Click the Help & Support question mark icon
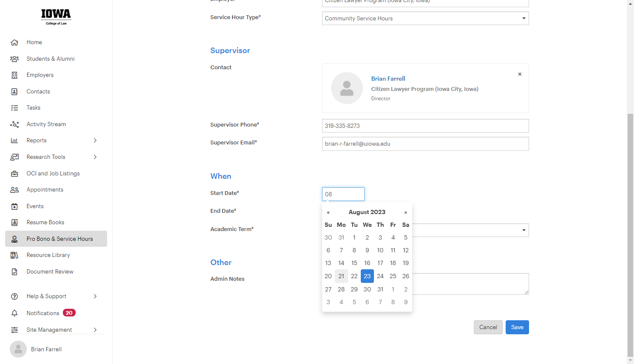 pos(14,296)
